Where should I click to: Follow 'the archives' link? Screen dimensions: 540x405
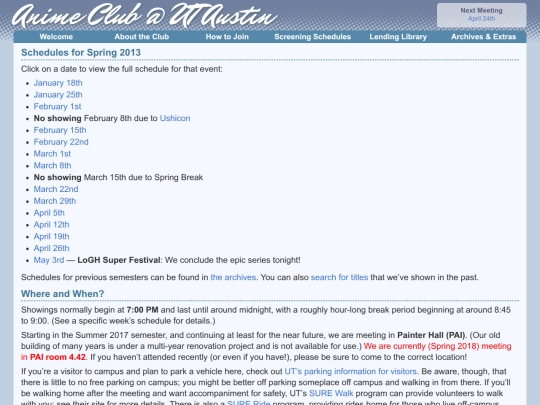233,277
